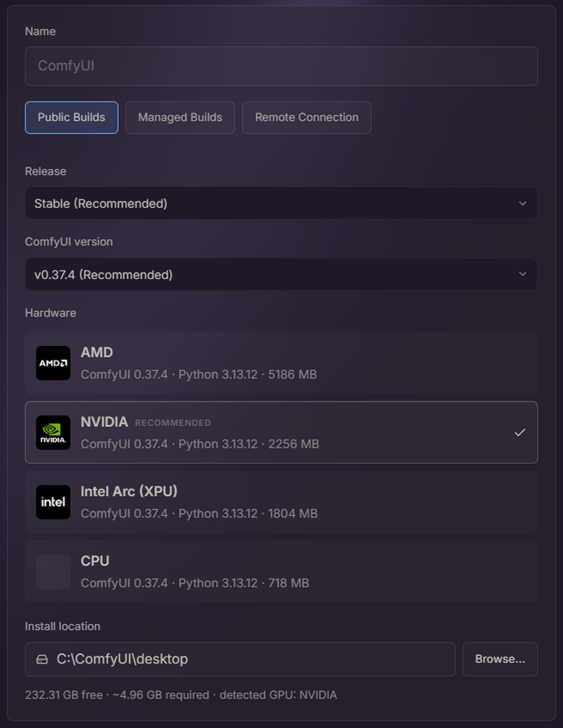Click the install location path field
563x728 pixels.
coord(240,659)
